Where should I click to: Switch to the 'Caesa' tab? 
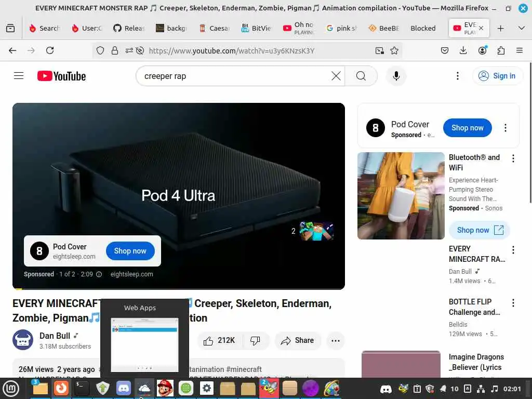point(215,28)
